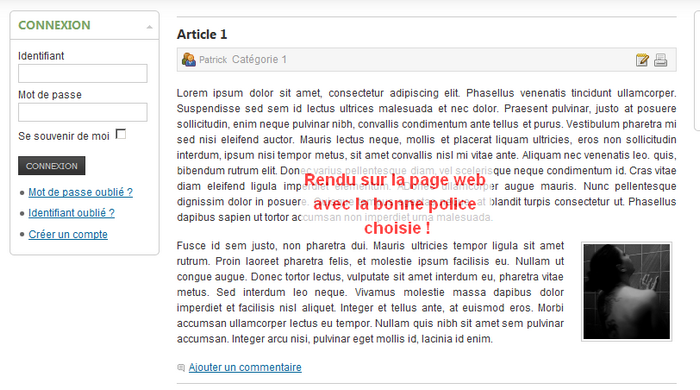This screenshot has width=700, height=390.
Task: Click the comment bubble icon
Action: coord(181,368)
